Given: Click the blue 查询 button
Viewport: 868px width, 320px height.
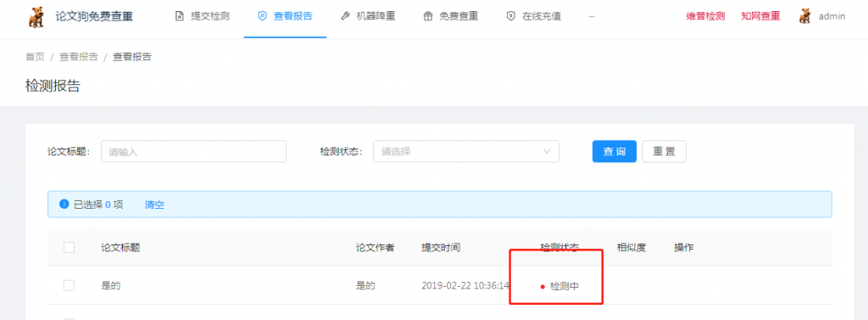Looking at the screenshot, I should [615, 151].
